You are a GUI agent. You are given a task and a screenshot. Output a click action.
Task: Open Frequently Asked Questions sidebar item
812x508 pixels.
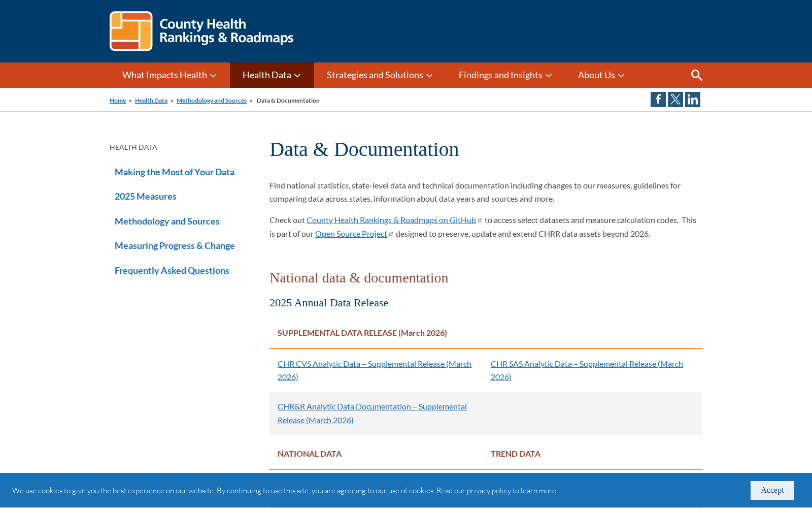[x=172, y=271]
